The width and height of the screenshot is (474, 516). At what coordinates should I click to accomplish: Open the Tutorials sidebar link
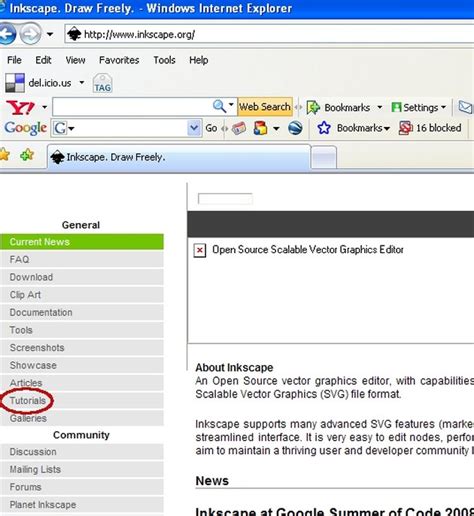coord(82,401)
